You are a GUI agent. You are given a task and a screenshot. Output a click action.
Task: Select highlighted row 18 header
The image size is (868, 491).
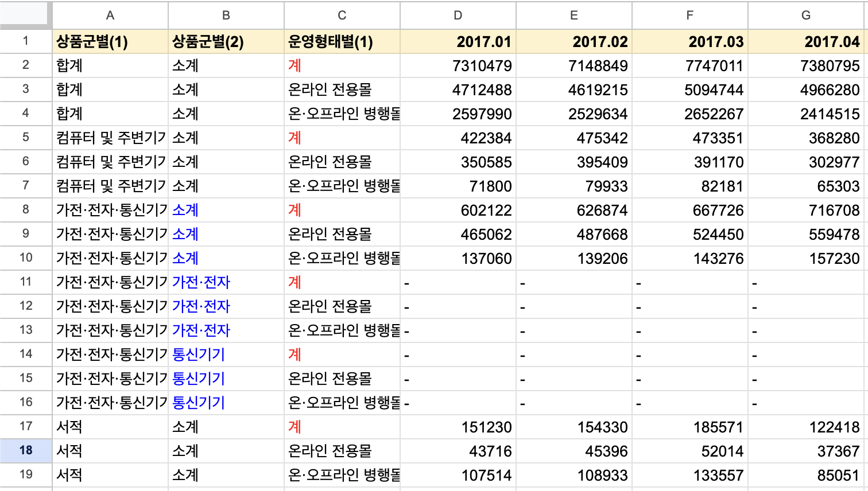pyautogui.click(x=26, y=451)
